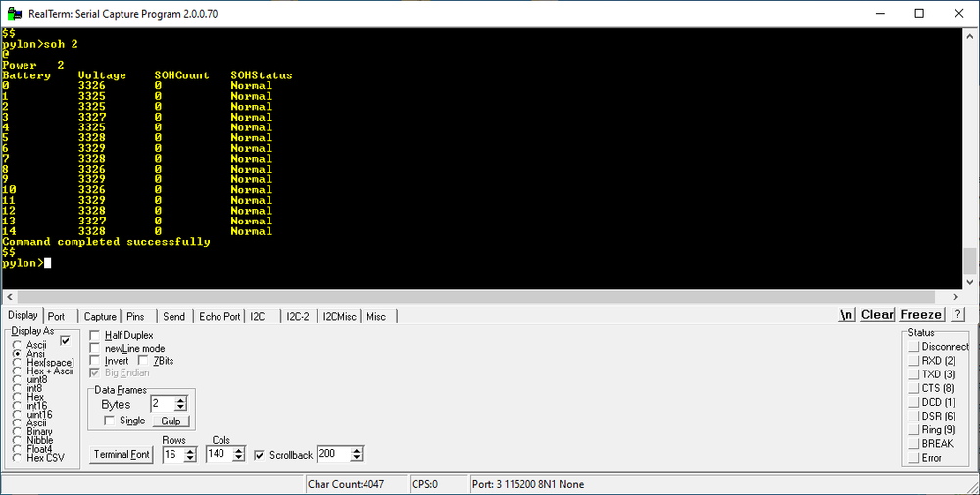
Task: Click the question mark help button
Action: tap(957, 315)
